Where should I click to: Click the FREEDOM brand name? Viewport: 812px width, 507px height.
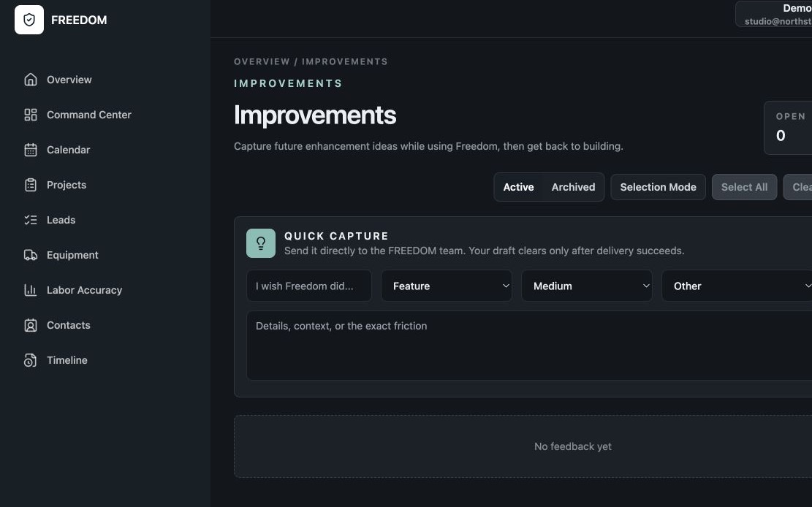[x=79, y=20]
